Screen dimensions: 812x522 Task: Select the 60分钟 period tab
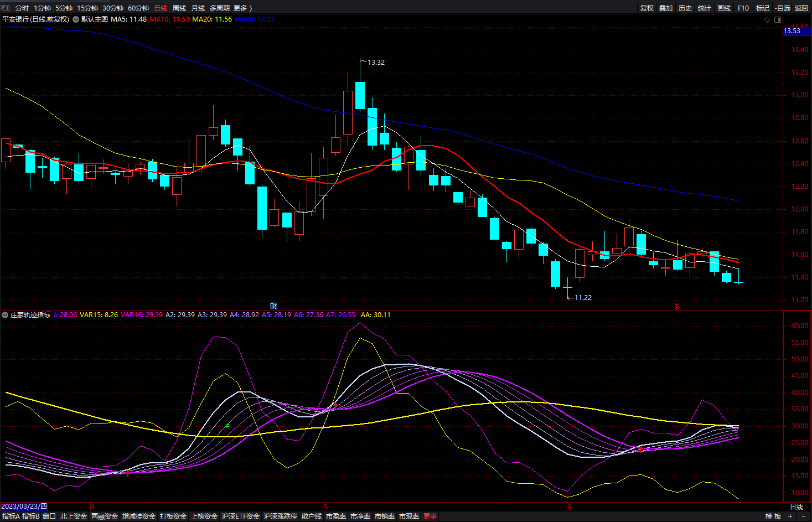[x=138, y=8]
